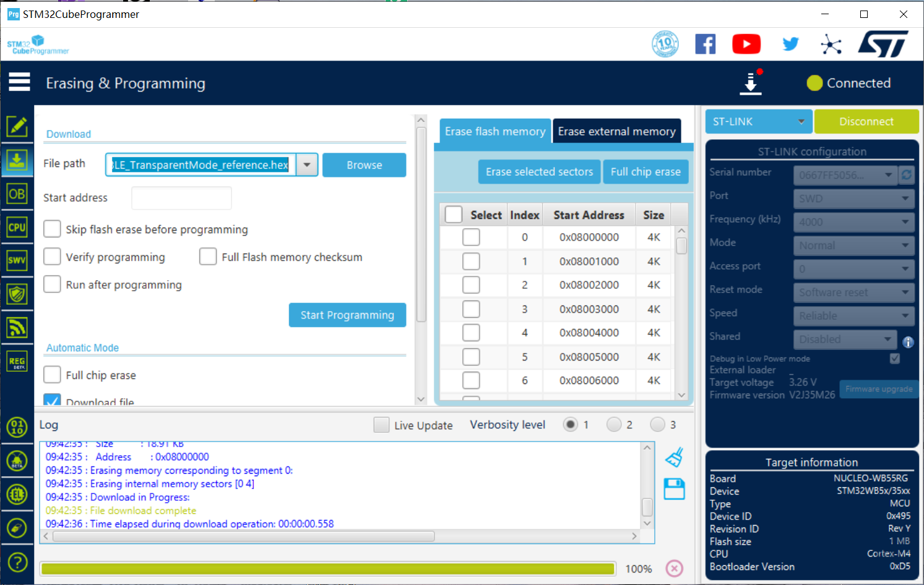This screenshot has height=585, width=924.
Task: Open the Port SWD dropdown
Action: 854,199
